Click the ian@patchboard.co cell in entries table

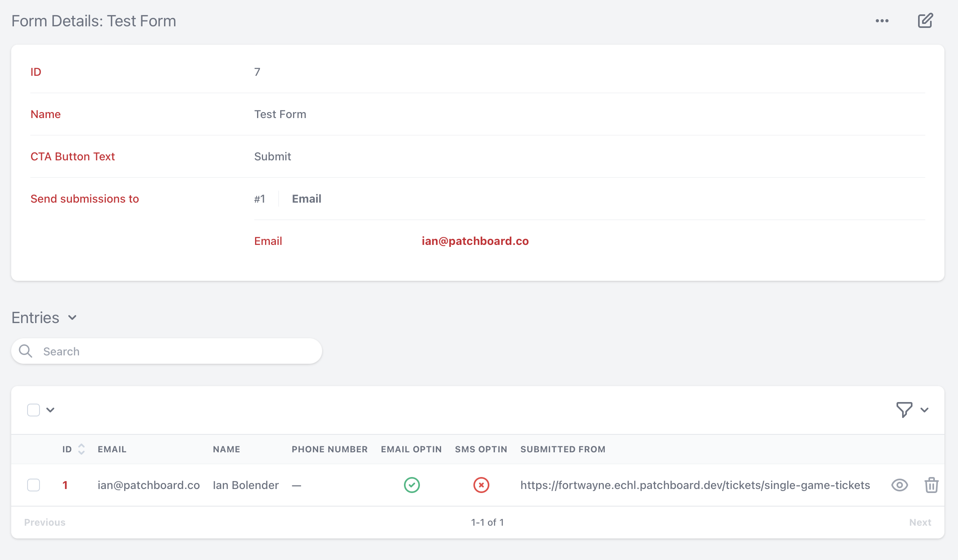point(148,485)
